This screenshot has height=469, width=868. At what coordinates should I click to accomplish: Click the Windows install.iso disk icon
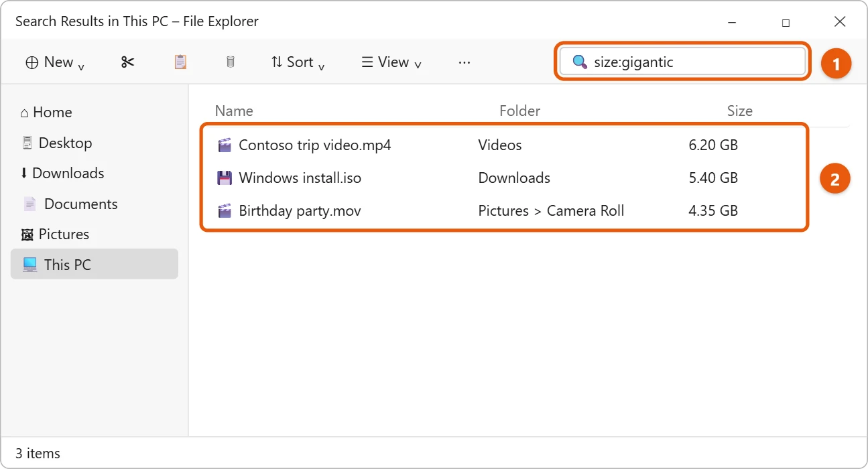coord(225,178)
